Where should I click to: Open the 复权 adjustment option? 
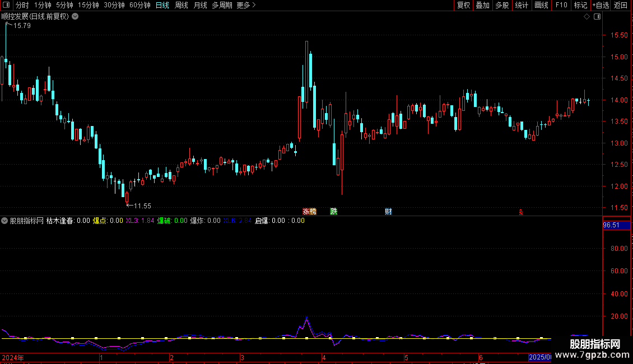pyautogui.click(x=463, y=5)
